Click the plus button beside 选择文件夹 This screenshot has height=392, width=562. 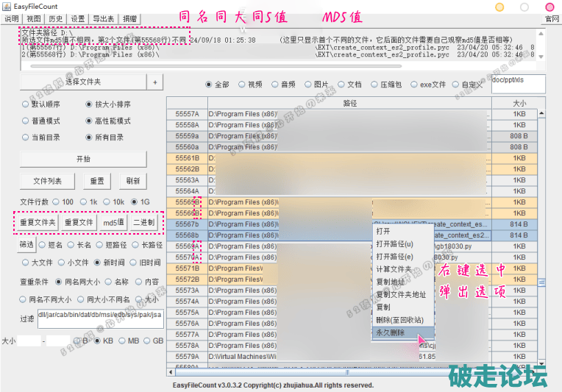(155, 82)
